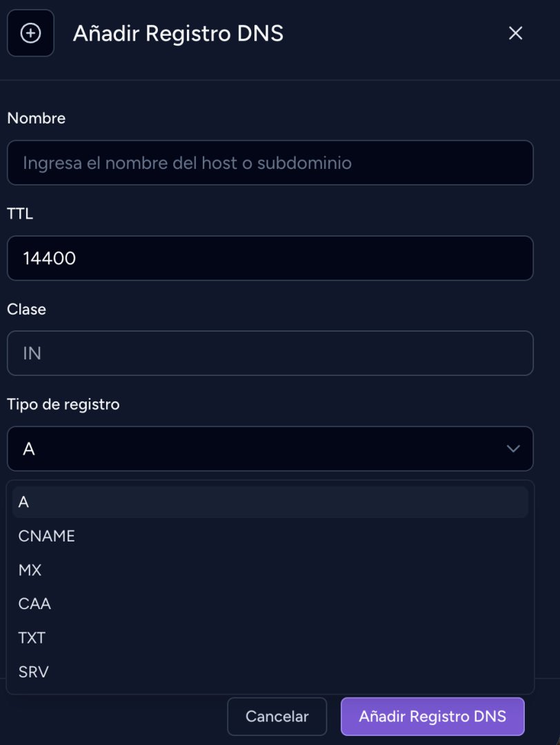Viewport: 560px width, 745px height.
Task: Collapse the Tipo de registro combo box
Action: (x=270, y=449)
